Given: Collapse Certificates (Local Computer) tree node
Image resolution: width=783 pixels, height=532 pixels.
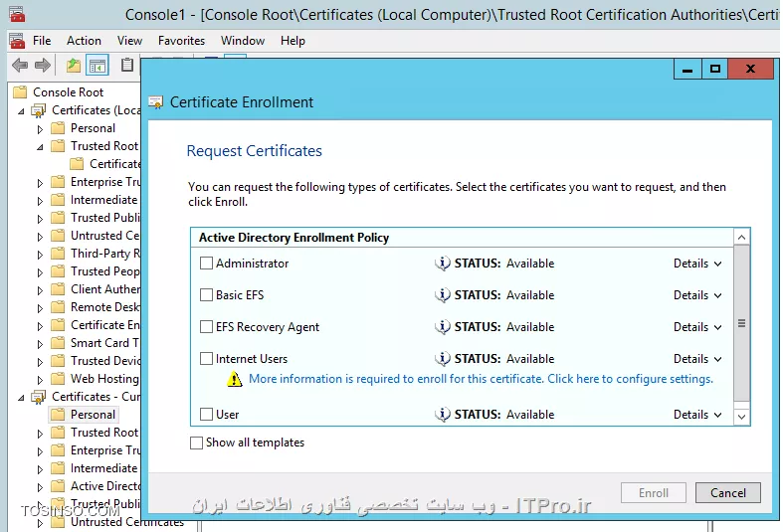Looking at the screenshot, I should pos(21,111).
